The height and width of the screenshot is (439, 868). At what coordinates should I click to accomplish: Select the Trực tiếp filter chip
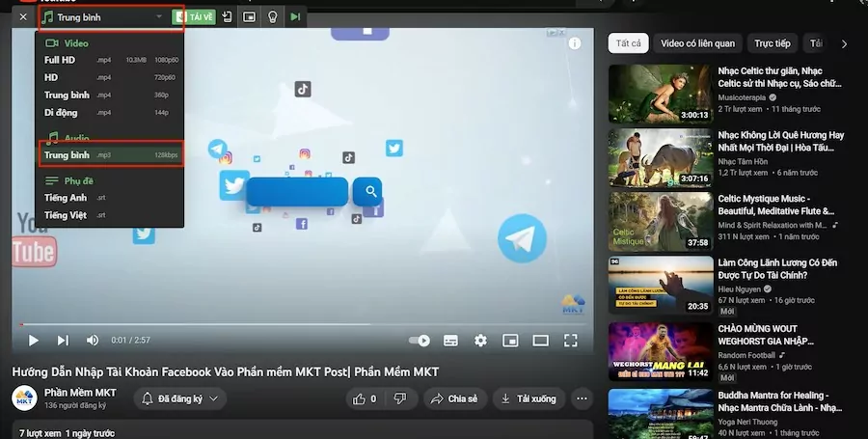[773, 43]
